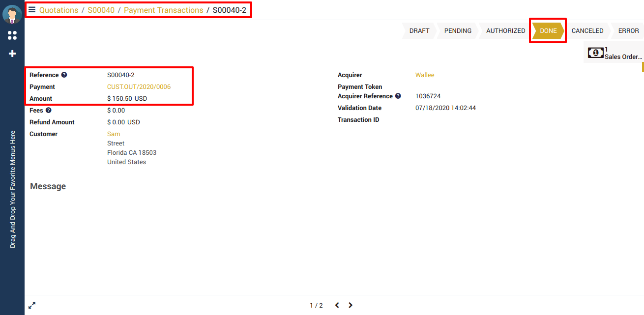Toggle the hamburger menu icon
The height and width of the screenshot is (315, 644).
tap(32, 10)
